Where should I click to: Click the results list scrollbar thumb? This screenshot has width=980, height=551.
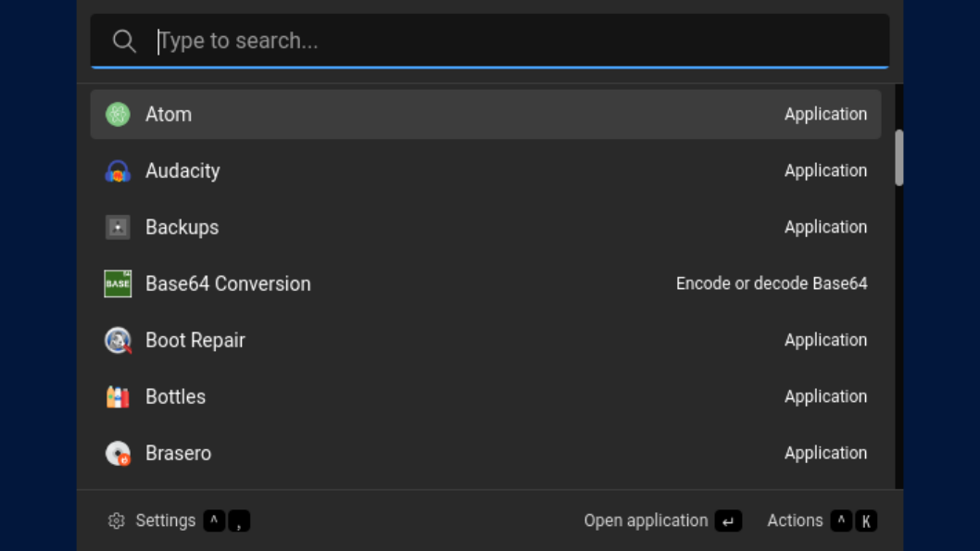coord(898,157)
